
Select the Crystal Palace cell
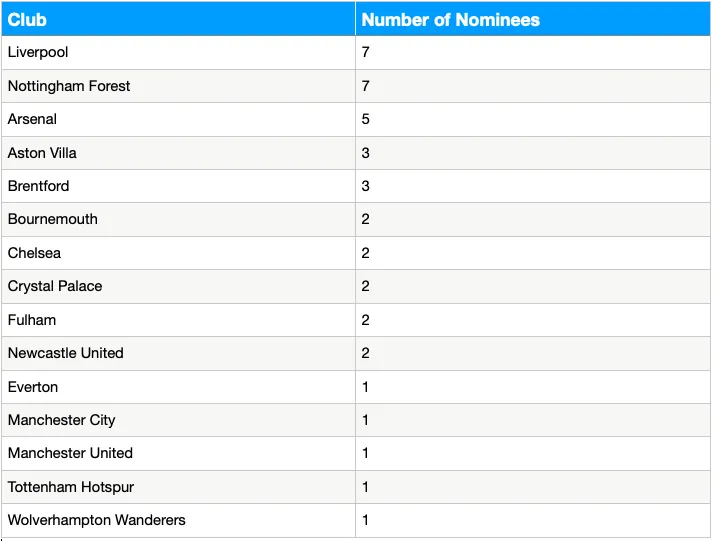(55, 286)
